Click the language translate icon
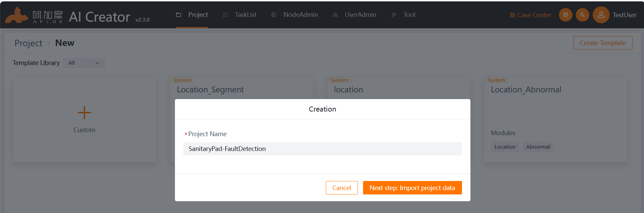This screenshot has width=644, height=213. tap(583, 15)
